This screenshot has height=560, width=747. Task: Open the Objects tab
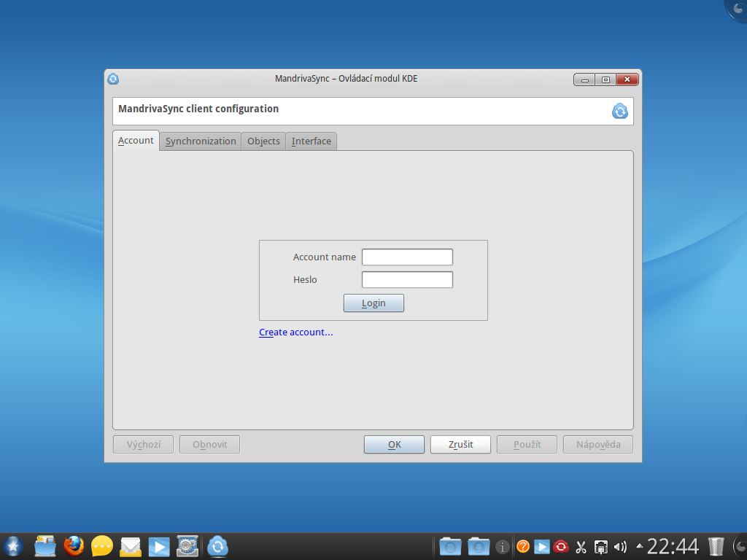pos(263,141)
